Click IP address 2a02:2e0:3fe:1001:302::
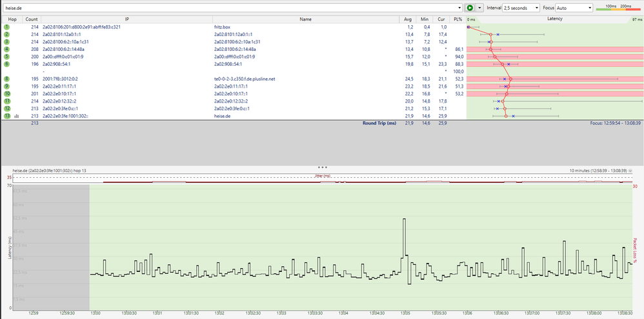The image size is (644, 319). click(x=65, y=116)
